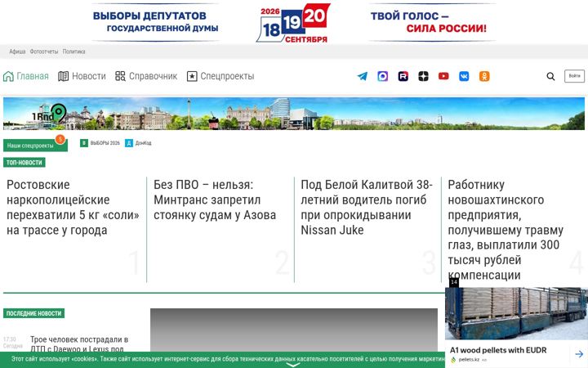Click the Войти login button
This screenshot has width=588, height=368.
[574, 76]
